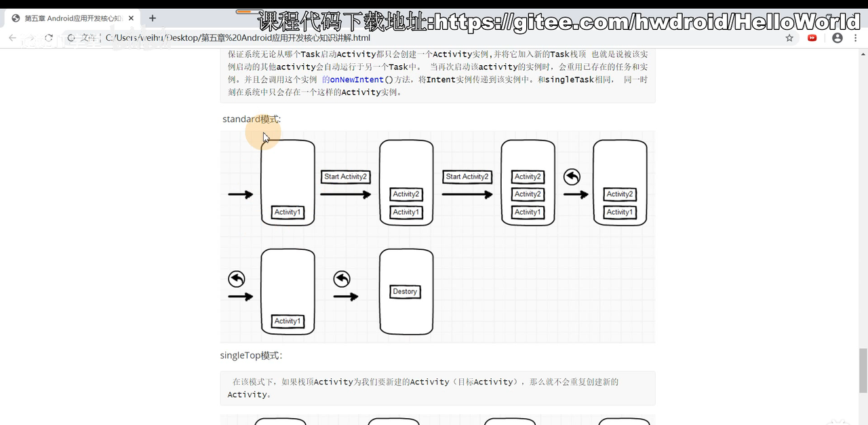Close the 第五章 Android tab
The width and height of the screenshot is (868, 425).
point(131,18)
